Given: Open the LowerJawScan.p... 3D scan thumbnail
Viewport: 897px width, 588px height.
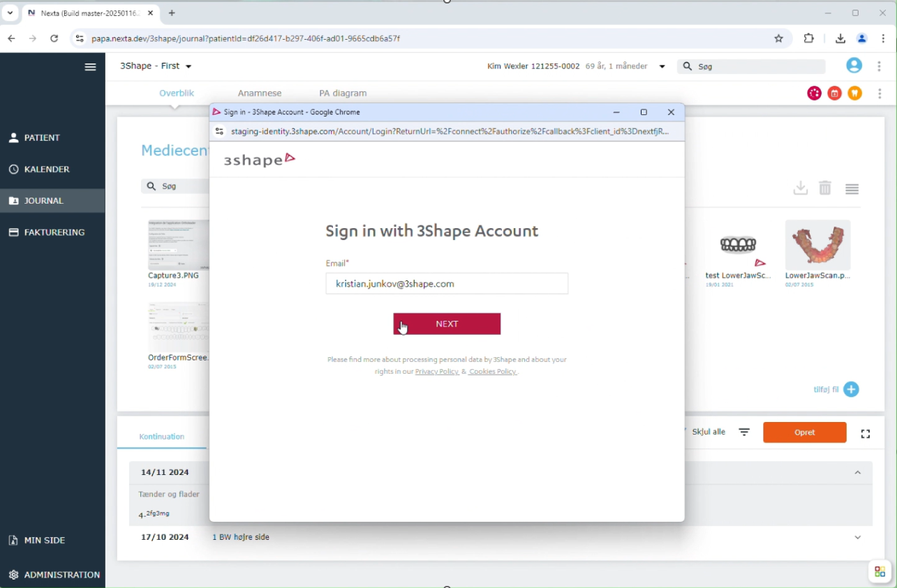Looking at the screenshot, I should tap(817, 246).
